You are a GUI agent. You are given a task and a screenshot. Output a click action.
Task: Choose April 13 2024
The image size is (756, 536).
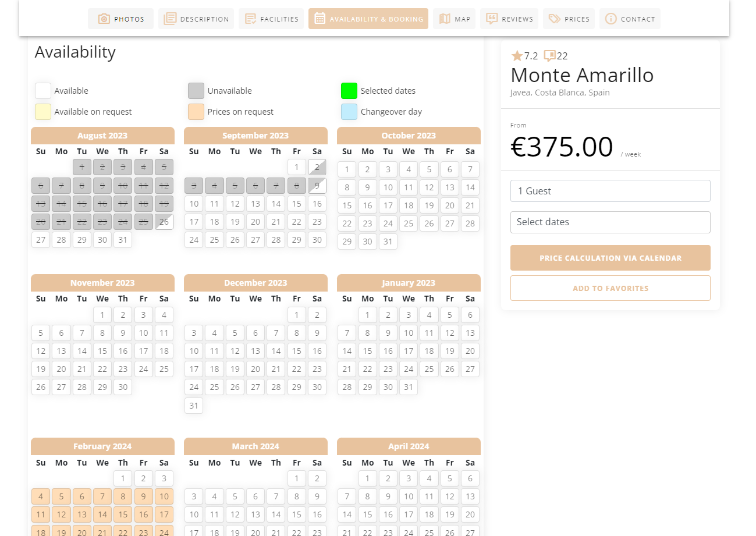coord(470,496)
